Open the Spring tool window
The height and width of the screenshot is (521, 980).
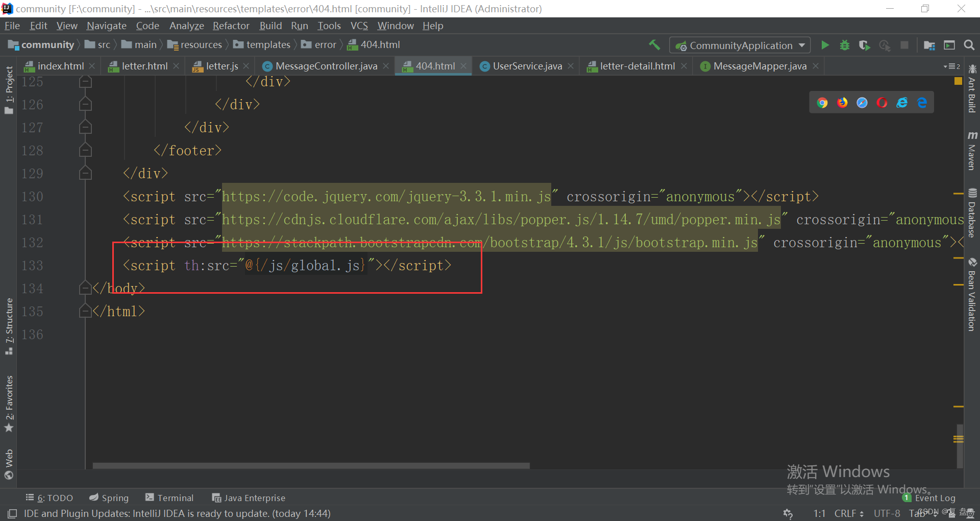coord(109,498)
